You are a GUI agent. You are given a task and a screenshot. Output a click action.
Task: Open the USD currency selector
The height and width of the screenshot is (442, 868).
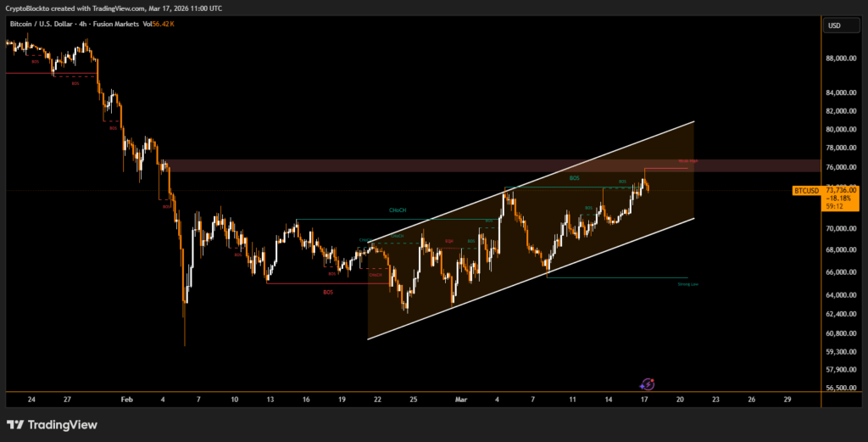coord(834,25)
